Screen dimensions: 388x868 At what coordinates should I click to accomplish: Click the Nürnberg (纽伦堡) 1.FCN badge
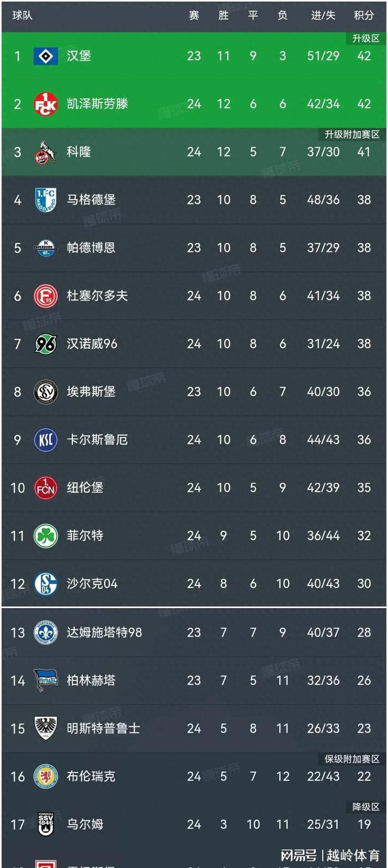[45, 487]
